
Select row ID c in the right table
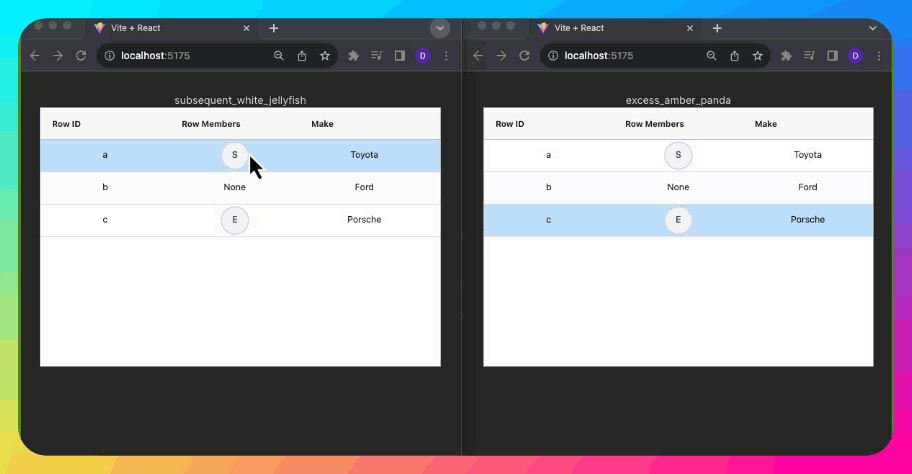(548, 220)
